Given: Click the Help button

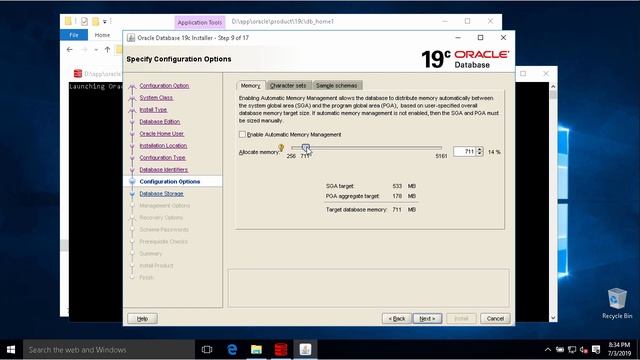Looking at the screenshot, I should click(x=142, y=318).
